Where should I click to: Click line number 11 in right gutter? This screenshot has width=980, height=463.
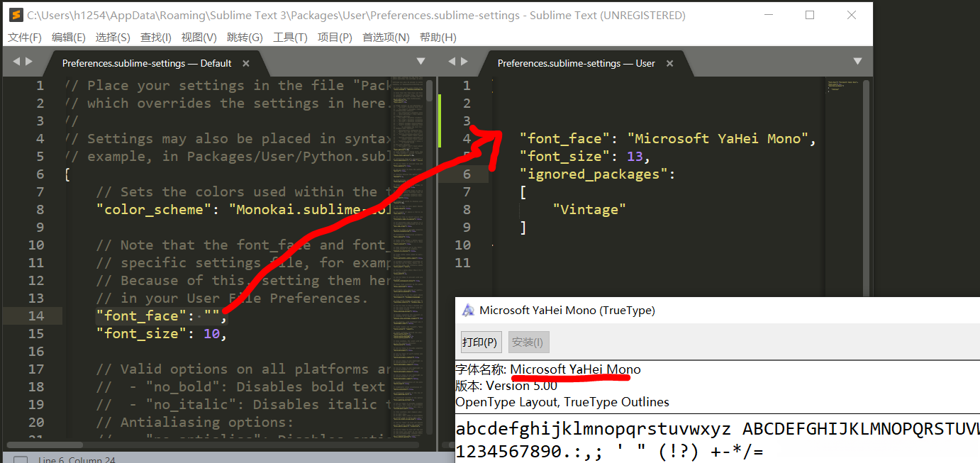(462, 262)
